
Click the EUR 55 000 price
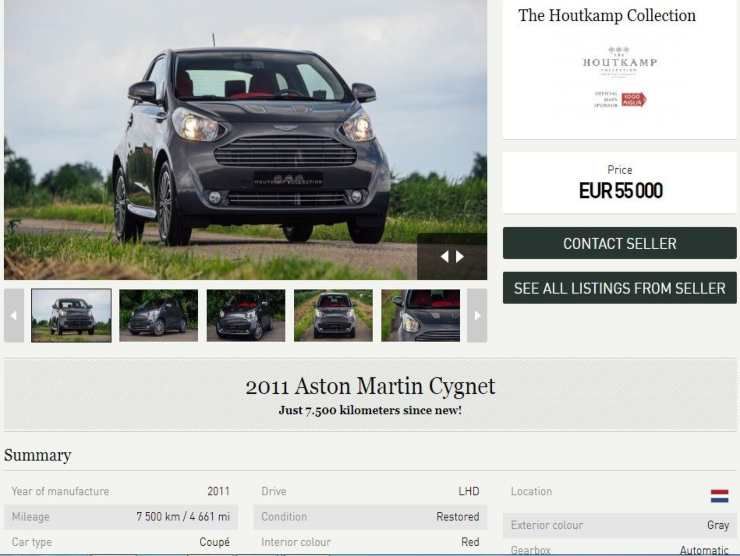coord(620,191)
